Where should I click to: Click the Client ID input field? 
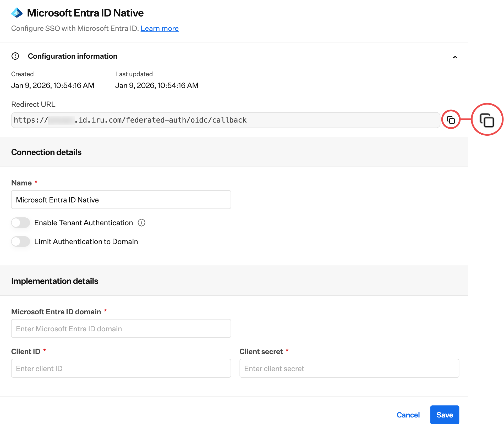point(121,368)
